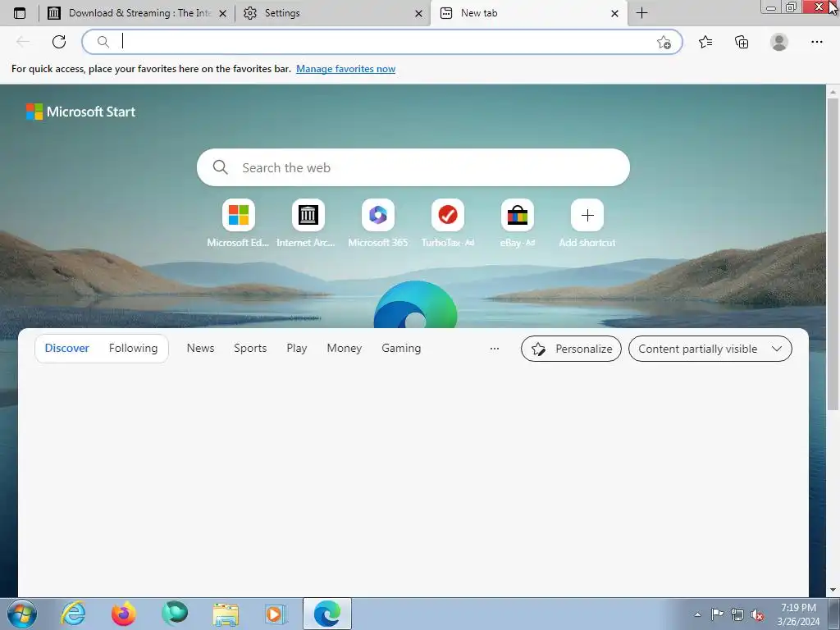Click Manage favorites now link
This screenshot has width=840, height=630.
pyautogui.click(x=345, y=69)
